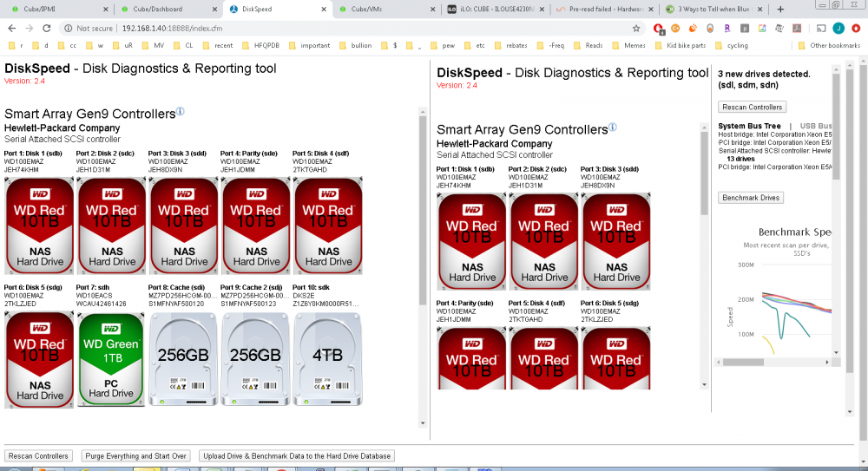Select the WD Green 1TB drive on Port 7

coord(111,360)
